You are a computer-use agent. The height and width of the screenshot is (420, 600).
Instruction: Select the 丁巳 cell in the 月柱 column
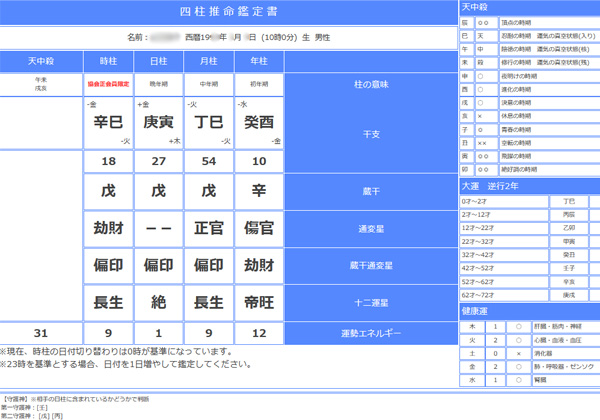[209, 122]
